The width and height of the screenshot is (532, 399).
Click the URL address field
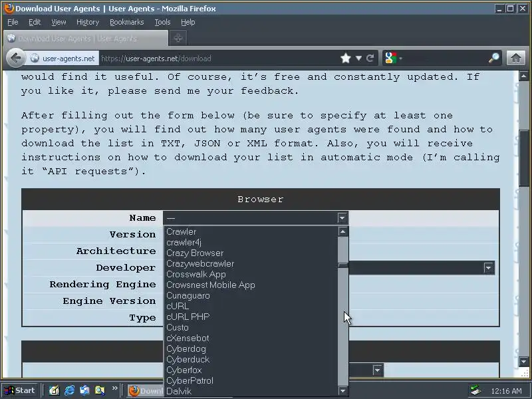pyautogui.click(x=219, y=59)
